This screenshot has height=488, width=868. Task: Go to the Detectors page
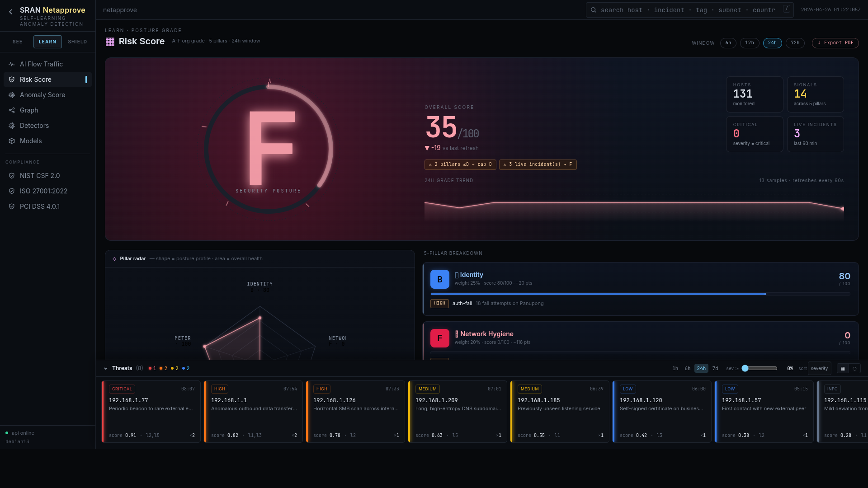(x=34, y=126)
